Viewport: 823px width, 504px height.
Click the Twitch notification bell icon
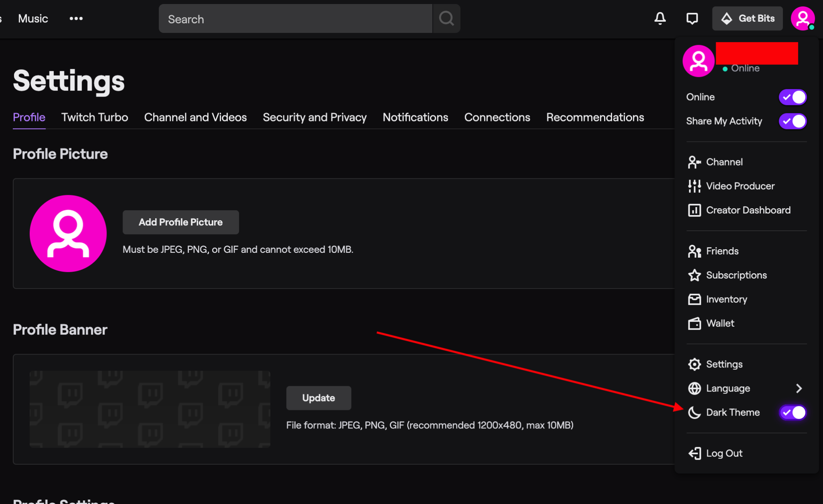coord(660,18)
